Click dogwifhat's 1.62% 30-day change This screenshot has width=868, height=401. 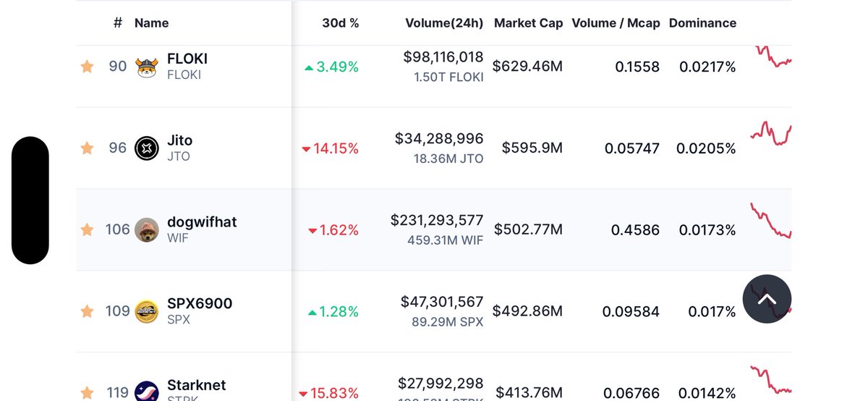coord(333,230)
